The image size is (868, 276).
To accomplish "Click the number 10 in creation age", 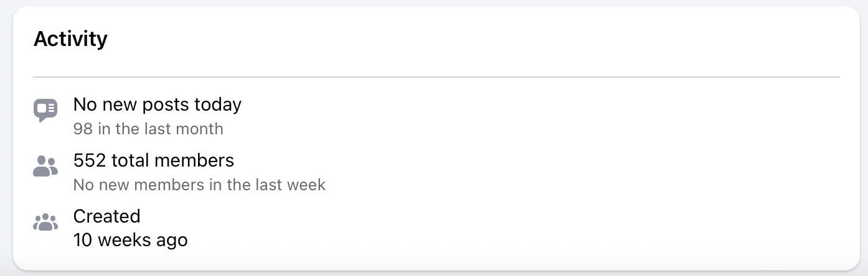I will coord(82,240).
